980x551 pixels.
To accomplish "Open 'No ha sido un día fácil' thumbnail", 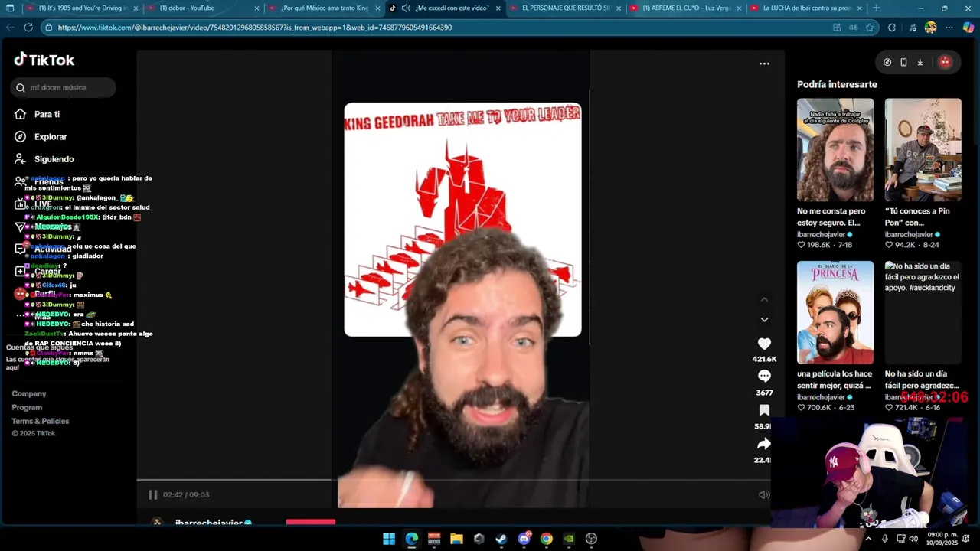I will (923, 312).
